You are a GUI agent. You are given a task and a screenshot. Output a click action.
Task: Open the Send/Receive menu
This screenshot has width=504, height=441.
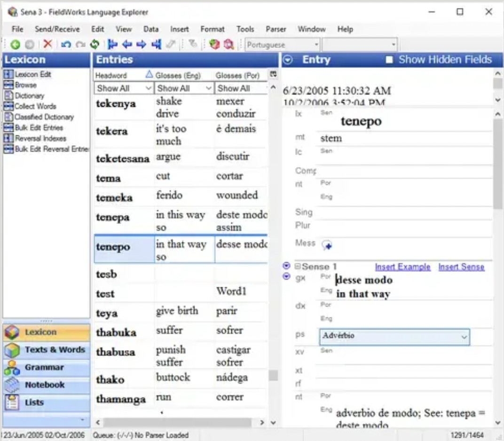coord(57,29)
